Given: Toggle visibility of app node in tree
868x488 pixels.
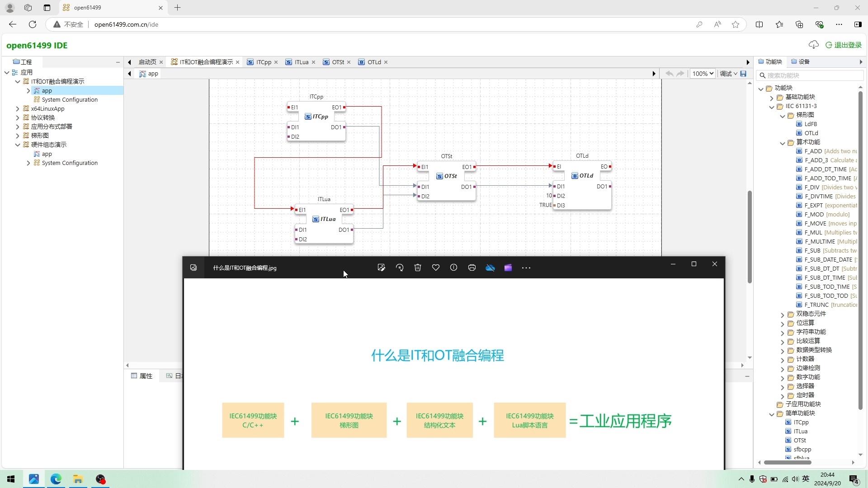Looking at the screenshot, I should (28, 90).
